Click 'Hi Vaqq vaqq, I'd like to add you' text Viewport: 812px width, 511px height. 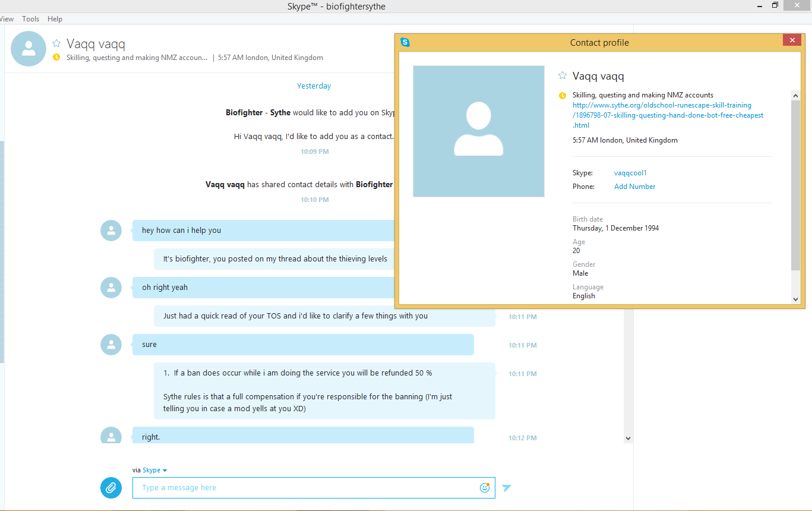pyautogui.click(x=314, y=136)
